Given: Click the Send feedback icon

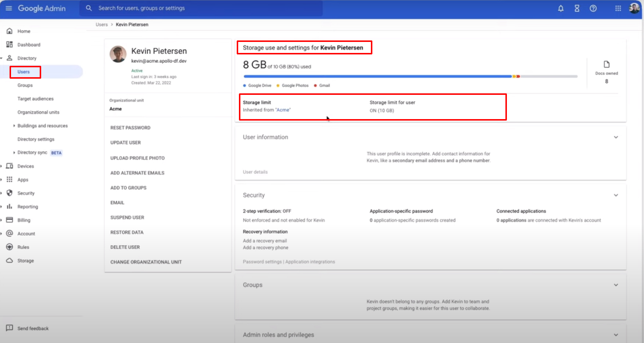Looking at the screenshot, I should coord(10,328).
